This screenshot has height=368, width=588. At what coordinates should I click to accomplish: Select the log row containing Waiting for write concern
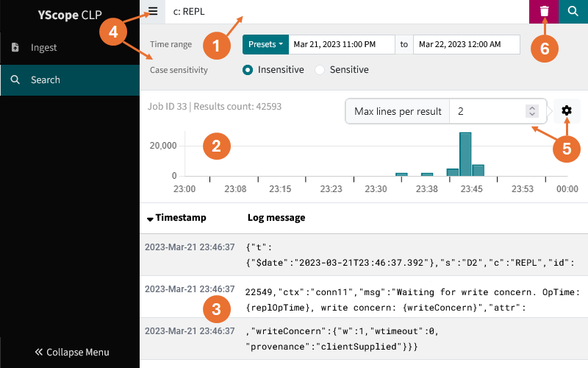click(364, 297)
